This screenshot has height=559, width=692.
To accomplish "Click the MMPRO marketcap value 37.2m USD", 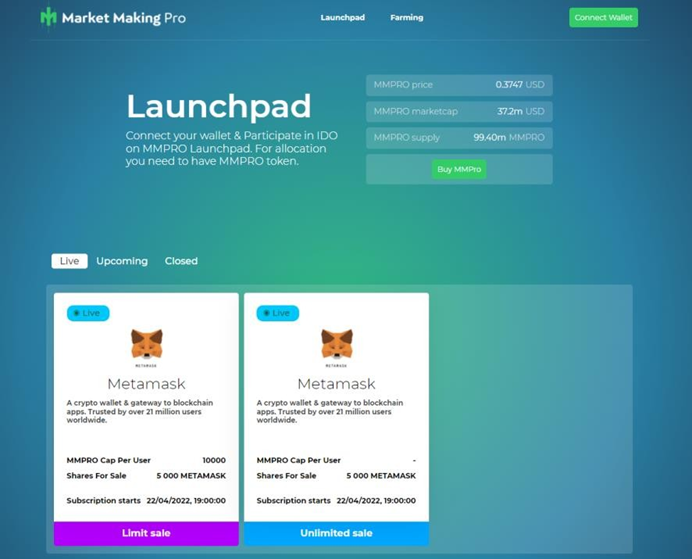I will 521,111.
